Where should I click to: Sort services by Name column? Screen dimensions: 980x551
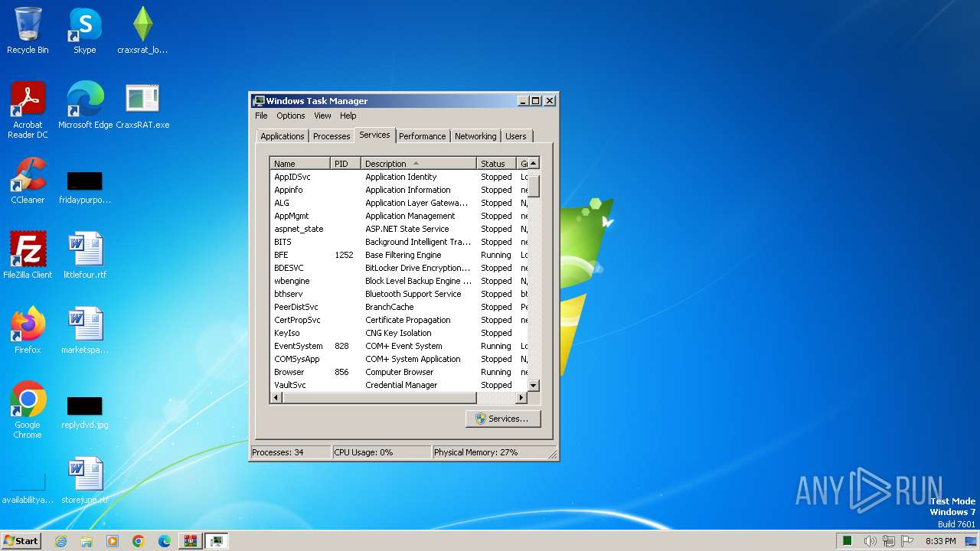click(300, 163)
